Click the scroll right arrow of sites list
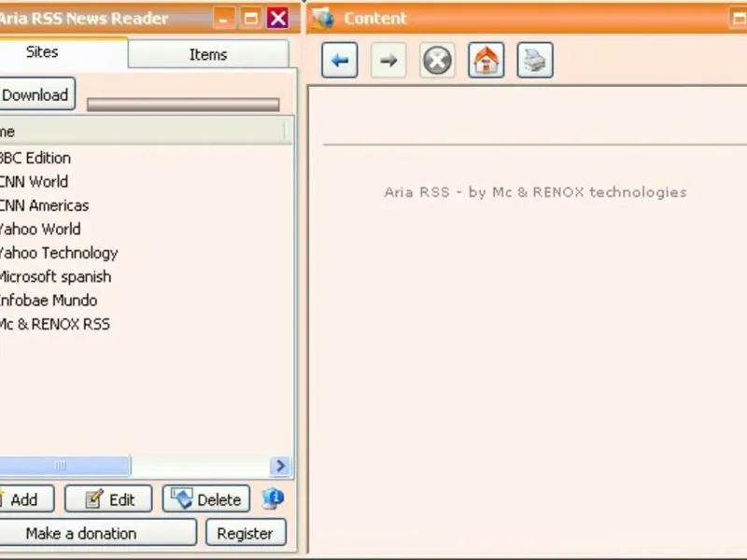 point(281,466)
